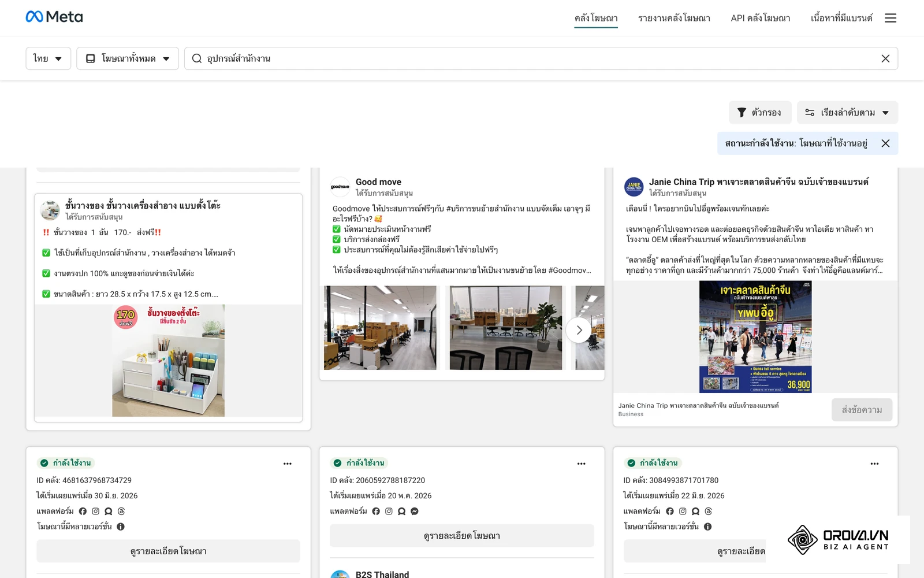Open ชั้นวางของ advertiser page link
Screen dimensions: 924x578
pos(143,205)
